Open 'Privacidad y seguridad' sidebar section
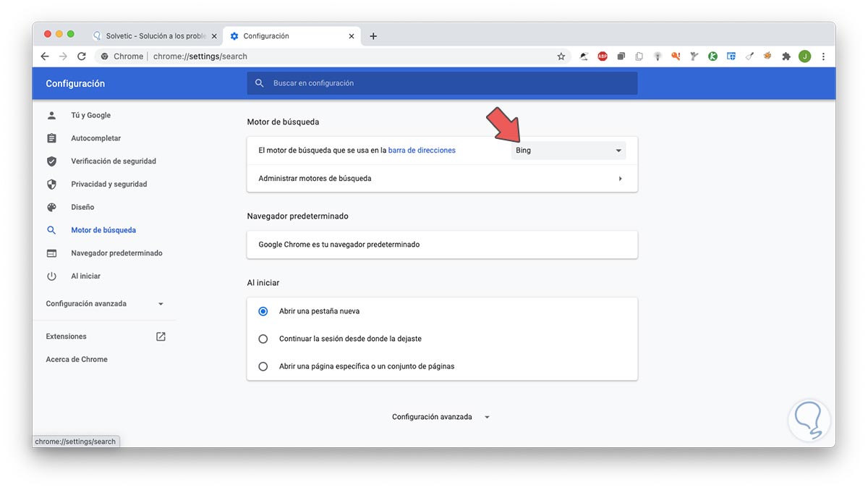The height and width of the screenshot is (490, 868). coord(109,185)
